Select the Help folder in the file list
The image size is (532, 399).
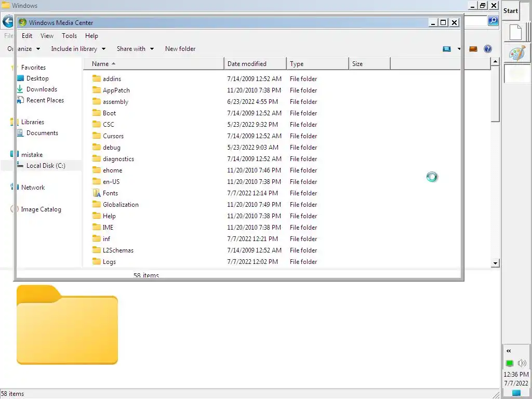109,216
